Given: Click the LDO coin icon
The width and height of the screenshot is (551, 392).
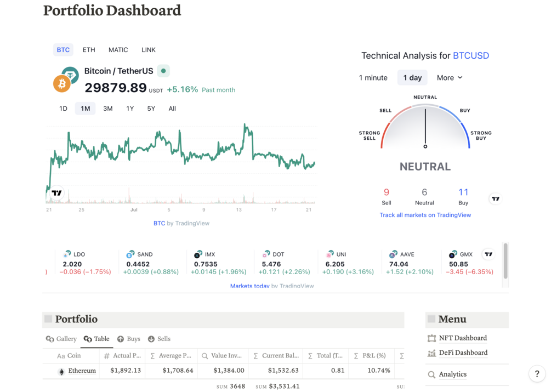Looking at the screenshot, I should (x=67, y=254).
